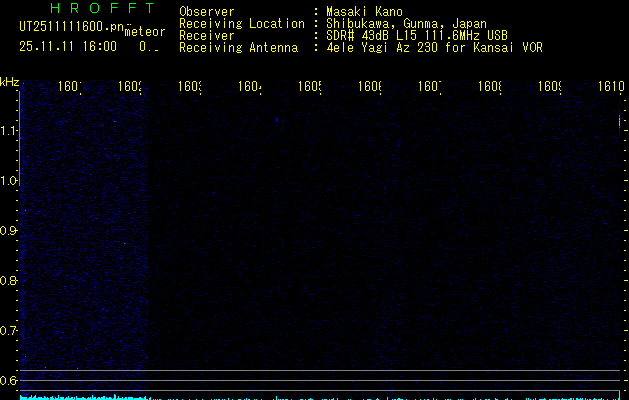Screen dimensions: 629x400
Task: Click the 1.0 kHz frequency label
Action: coord(8,181)
